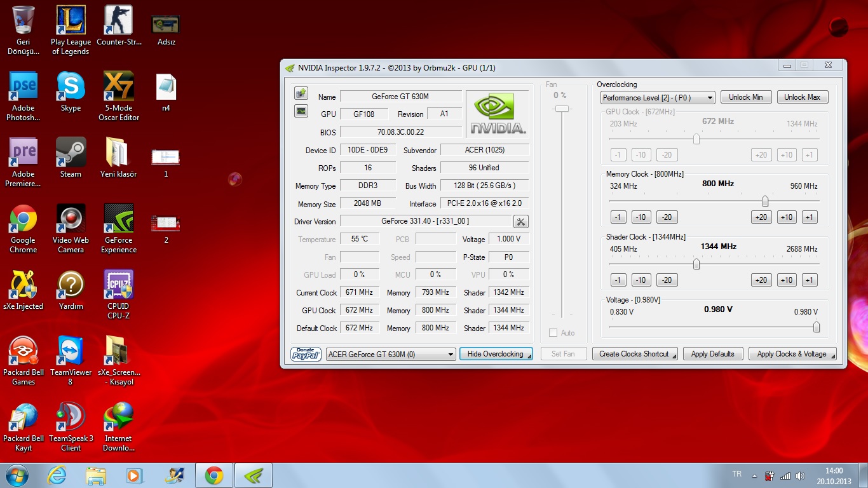This screenshot has width=868, height=488.
Task: Launch Adobe Photoshop shortcut
Action: (24, 96)
